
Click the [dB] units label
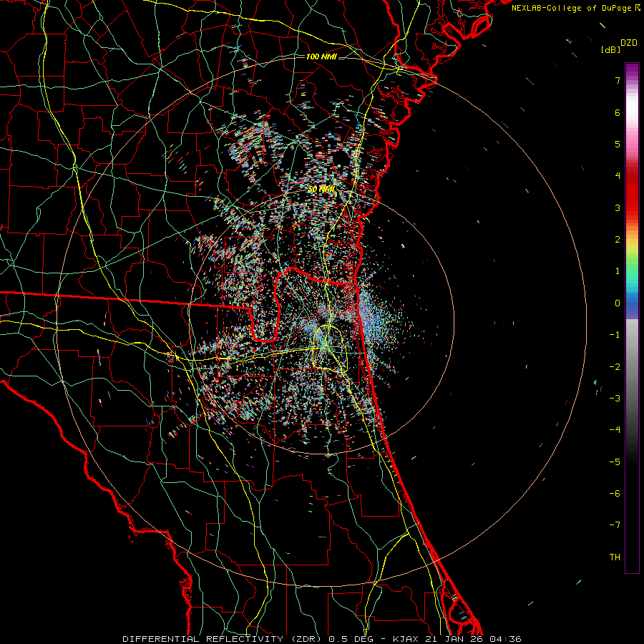pyautogui.click(x=611, y=49)
